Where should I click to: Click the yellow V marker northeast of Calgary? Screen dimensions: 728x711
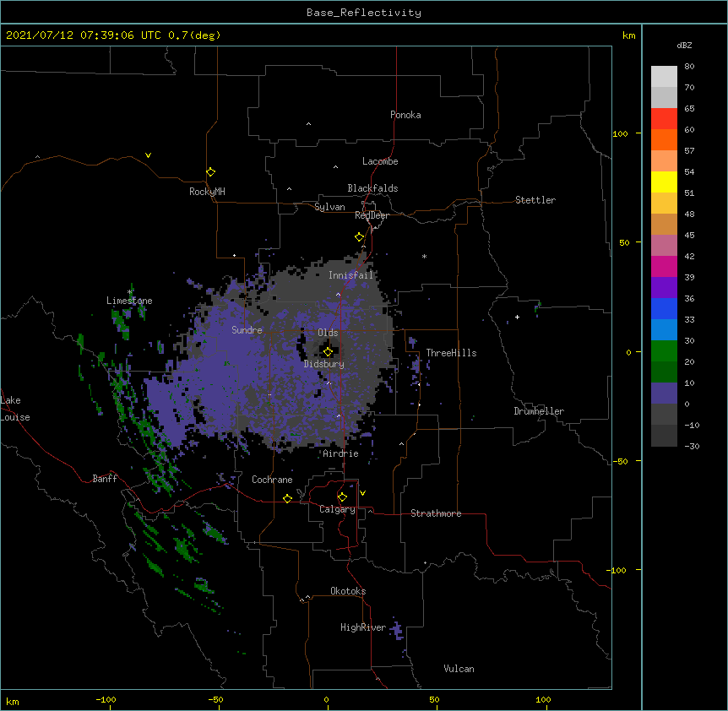point(362,493)
